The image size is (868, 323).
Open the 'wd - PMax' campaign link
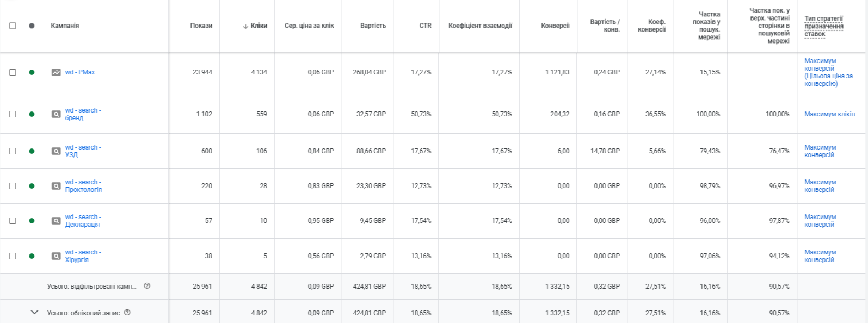tap(80, 72)
